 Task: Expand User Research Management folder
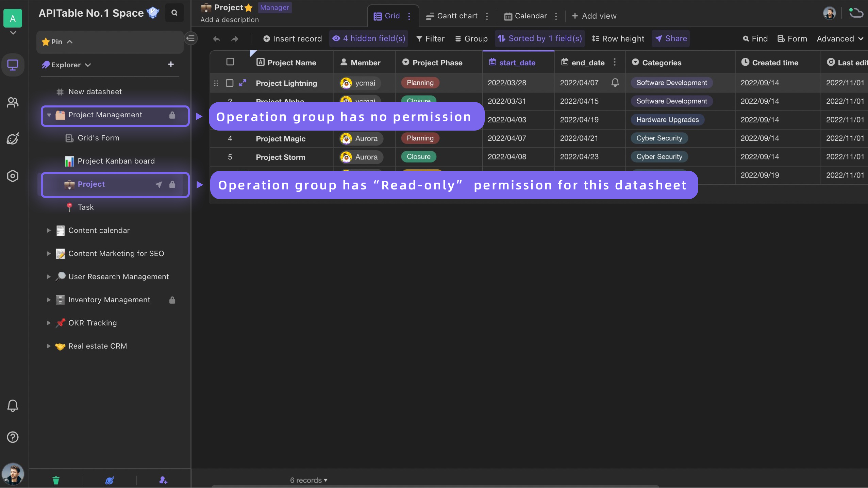click(49, 277)
